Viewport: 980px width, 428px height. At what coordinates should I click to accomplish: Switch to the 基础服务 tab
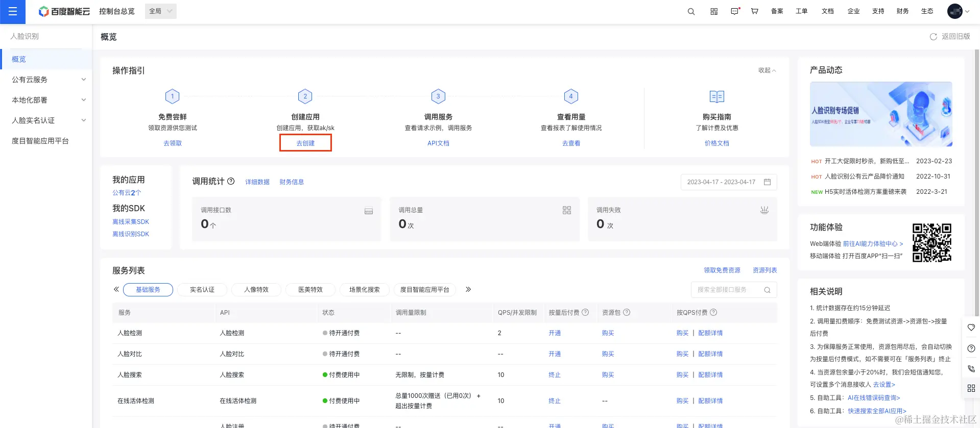point(148,290)
